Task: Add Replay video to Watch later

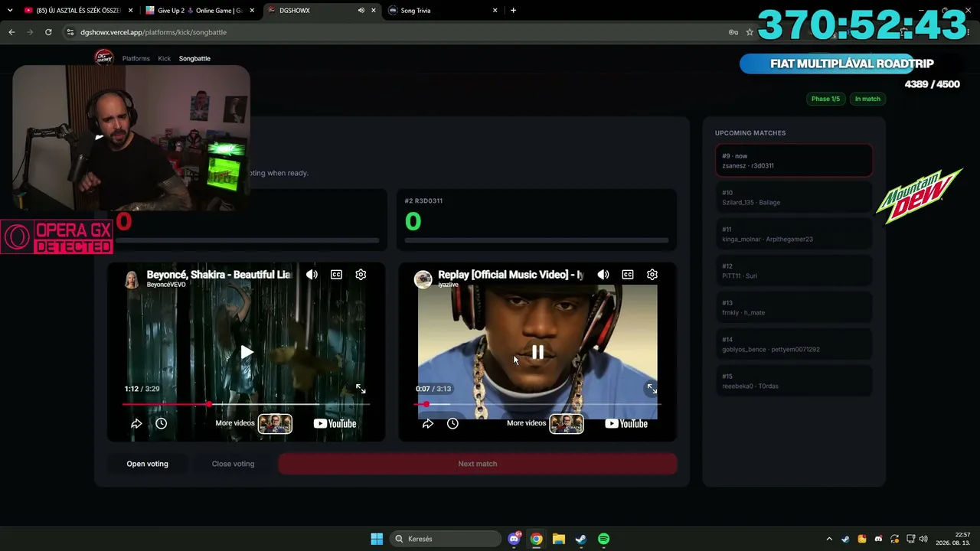Action: click(x=452, y=423)
